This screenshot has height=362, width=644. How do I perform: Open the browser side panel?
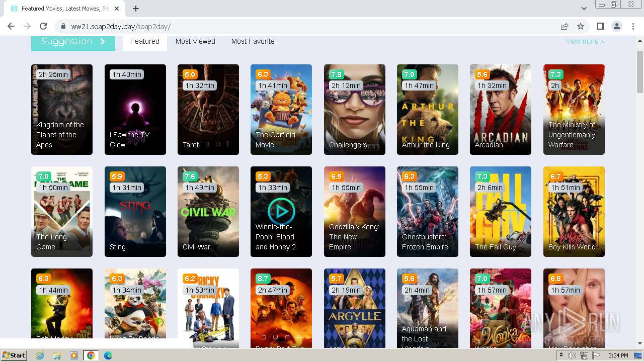click(x=600, y=26)
